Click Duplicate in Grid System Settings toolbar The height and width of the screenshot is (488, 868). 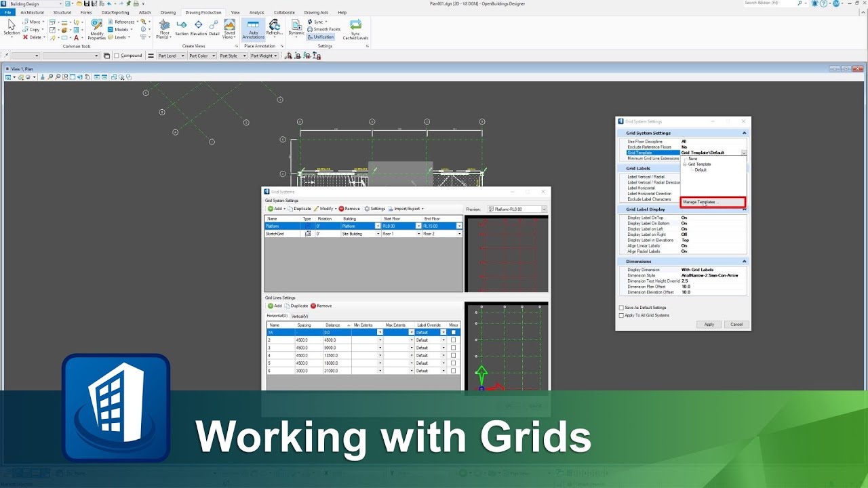click(x=298, y=209)
